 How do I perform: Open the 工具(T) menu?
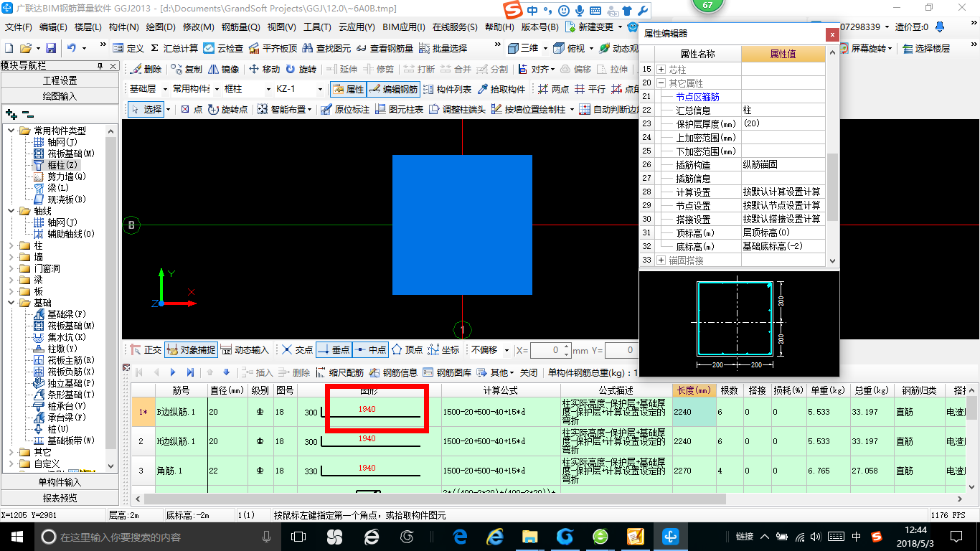[x=316, y=27]
